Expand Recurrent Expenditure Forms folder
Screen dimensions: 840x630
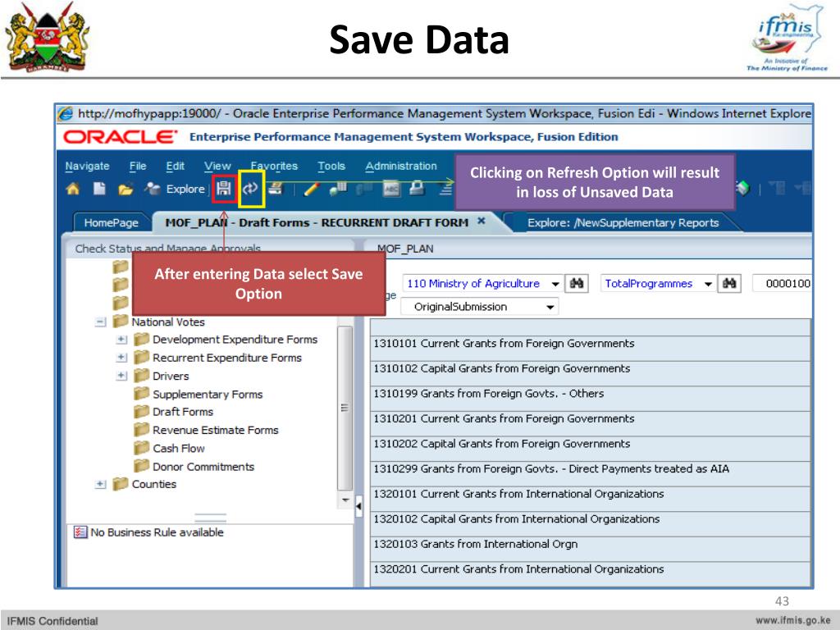click(121, 358)
